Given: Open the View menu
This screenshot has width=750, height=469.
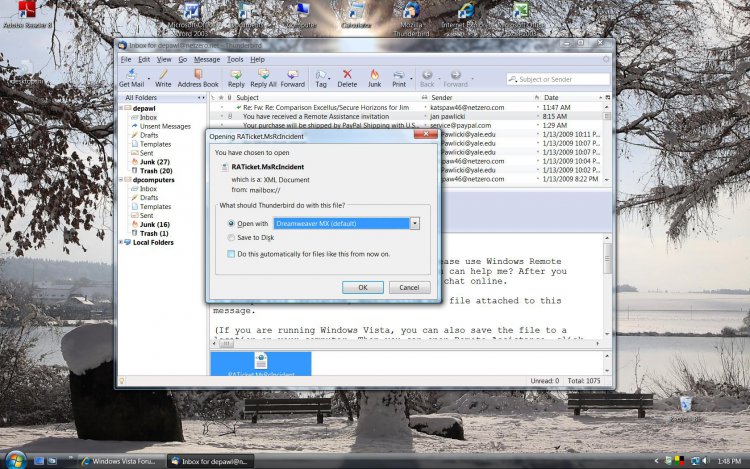Looking at the screenshot, I should coord(164,59).
